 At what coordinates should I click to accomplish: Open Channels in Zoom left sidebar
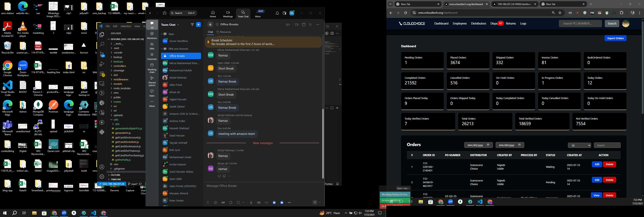click(x=152, y=56)
